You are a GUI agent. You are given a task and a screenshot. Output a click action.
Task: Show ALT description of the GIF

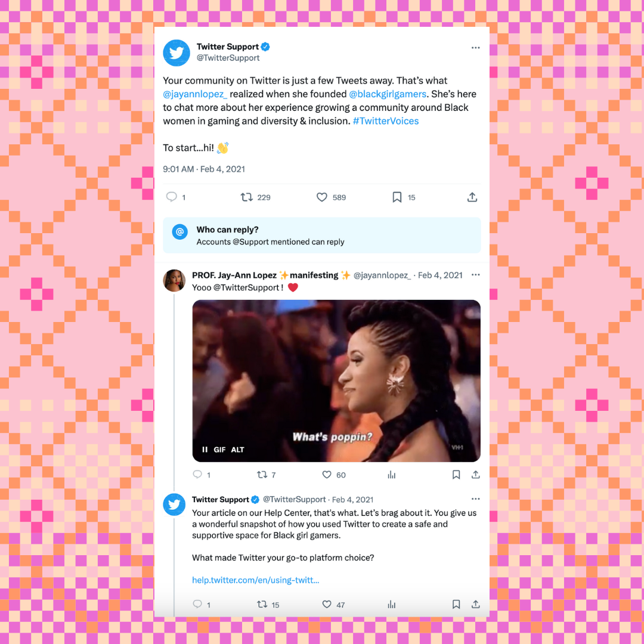237,450
